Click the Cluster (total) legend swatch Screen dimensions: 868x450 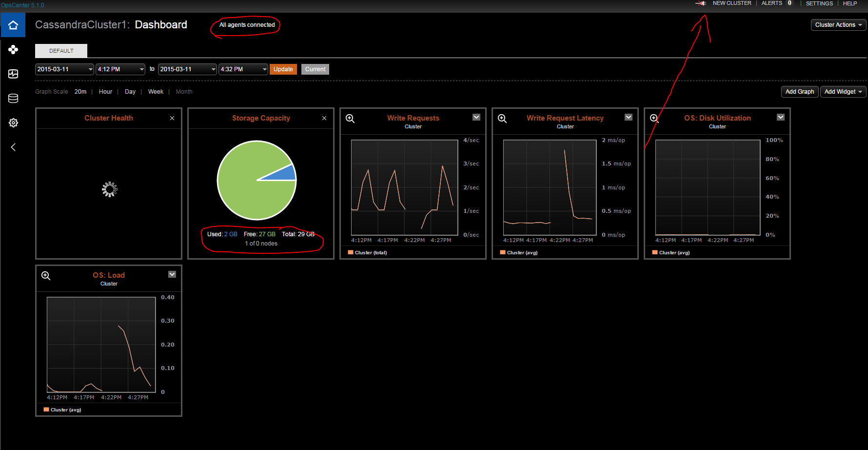pyautogui.click(x=351, y=252)
